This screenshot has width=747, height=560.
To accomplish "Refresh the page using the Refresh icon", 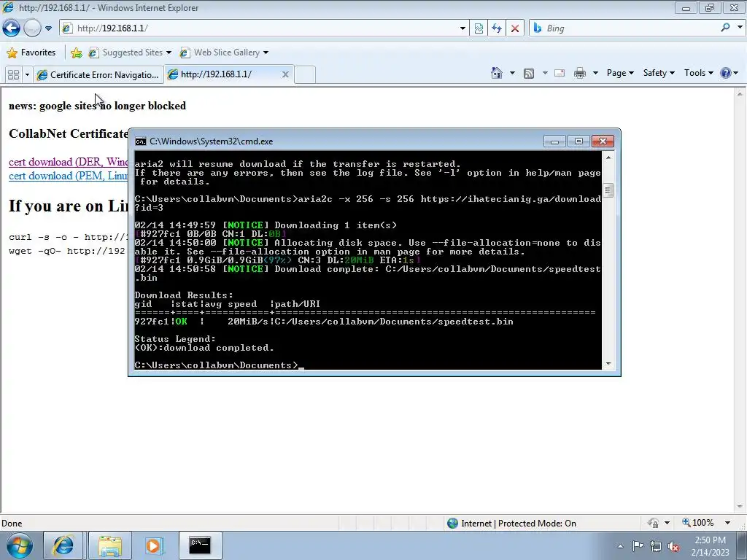I will pos(497,28).
